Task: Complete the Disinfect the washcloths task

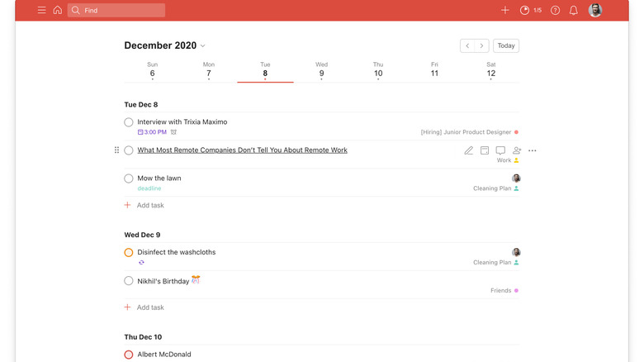Action: 129,253
